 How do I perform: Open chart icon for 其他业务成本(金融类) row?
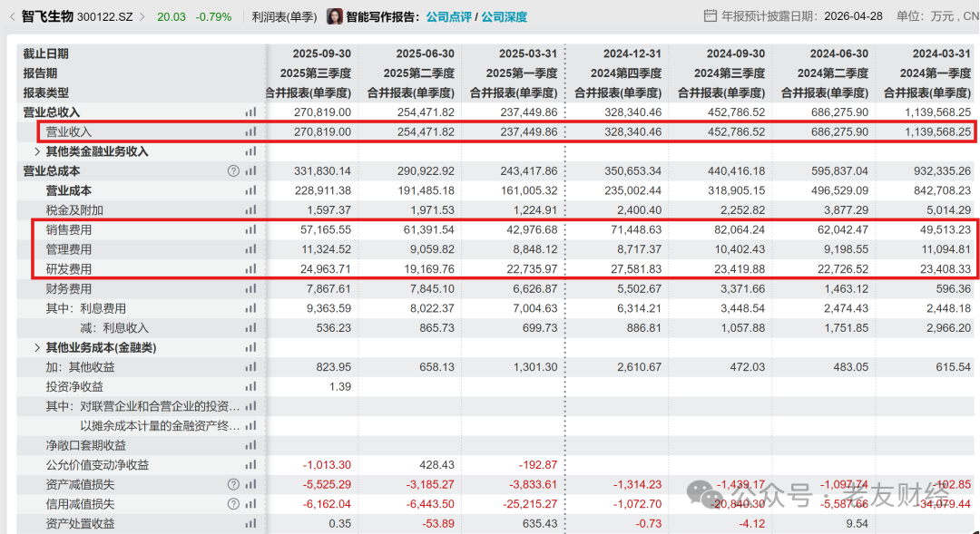pos(250,347)
